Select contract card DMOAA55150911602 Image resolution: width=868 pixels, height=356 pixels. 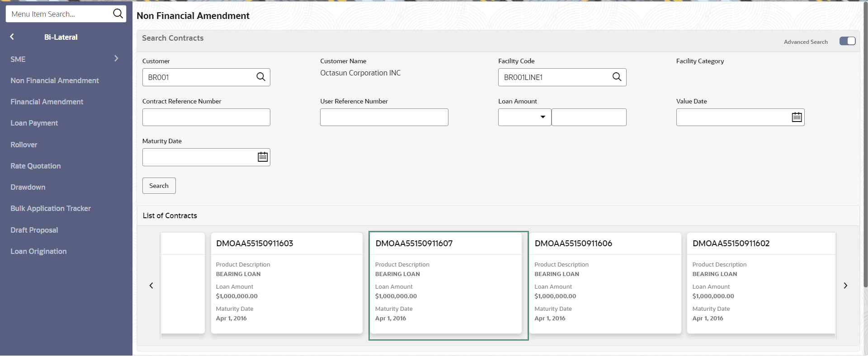point(761,283)
